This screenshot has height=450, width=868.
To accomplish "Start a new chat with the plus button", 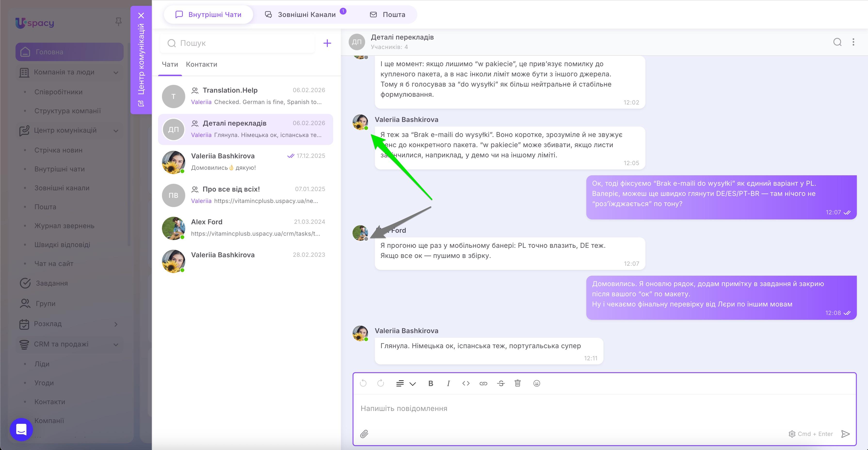I will pyautogui.click(x=327, y=43).
